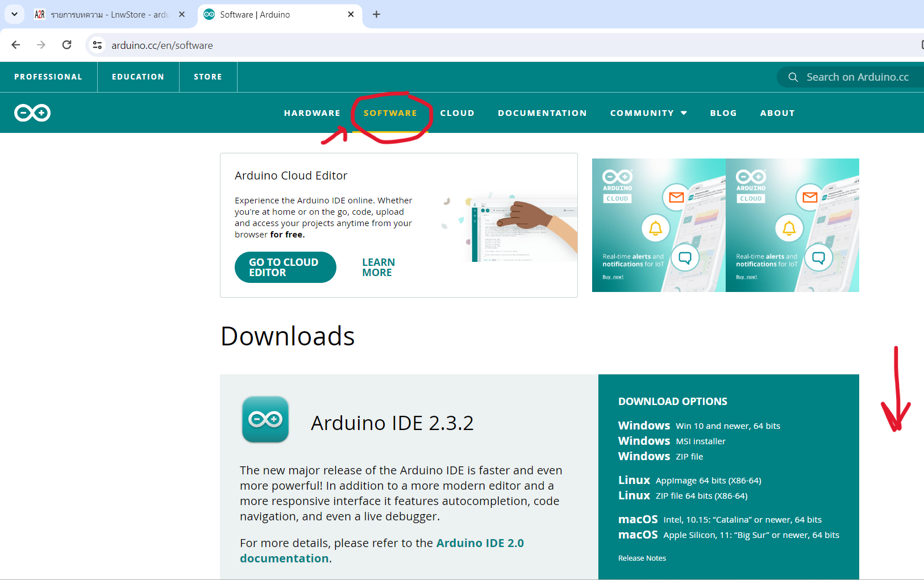Open the BLOG navigation item

pyautogui.click(x=723, y=113)
